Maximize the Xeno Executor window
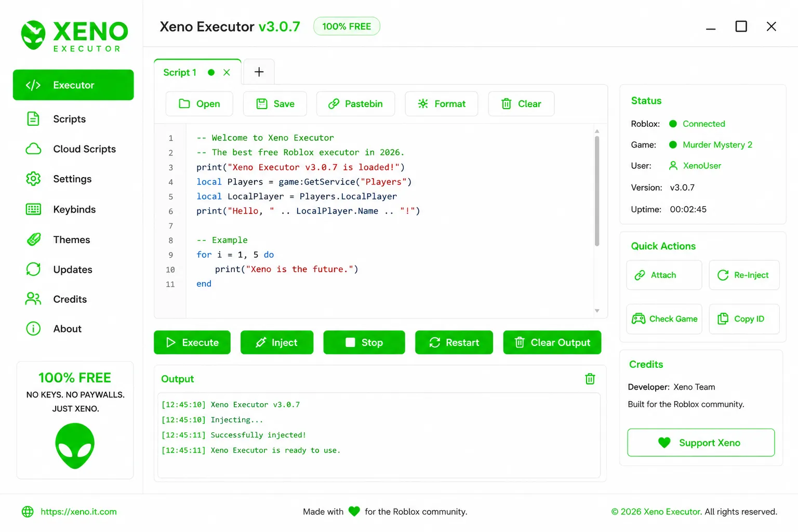Image resolution: width=798 pixels, height=532 pixels. tap(741, 26)
